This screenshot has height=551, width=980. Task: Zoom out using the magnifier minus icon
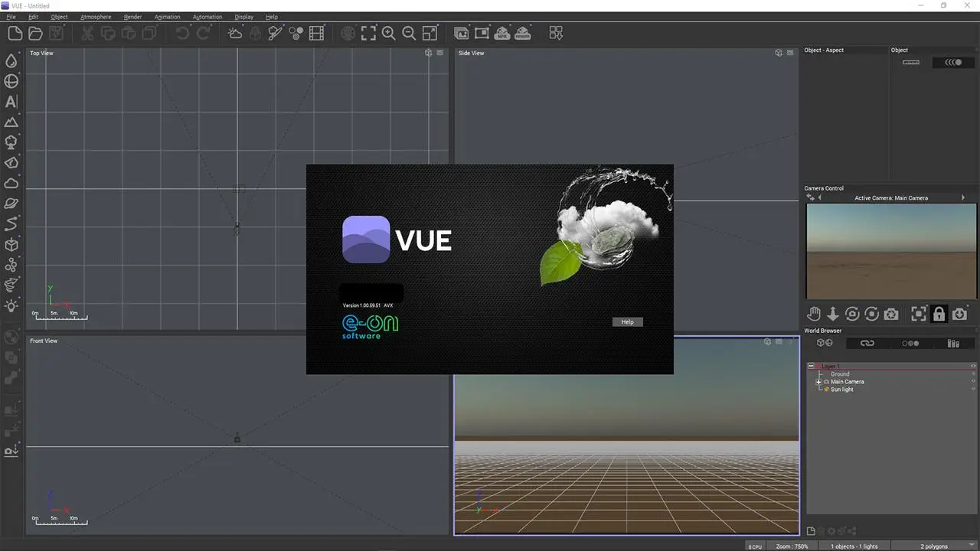point(409,33)
